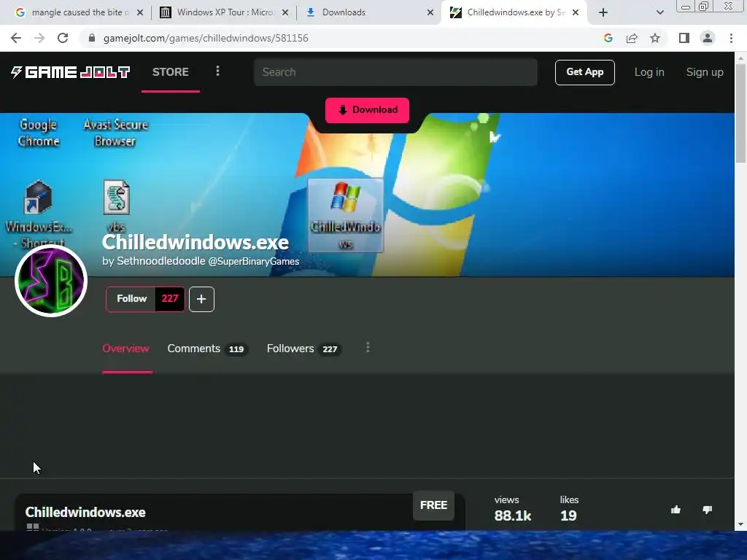Close the Windows XP Tour tab
This screenshot has width=747, height=560.
tap(285, 12)
